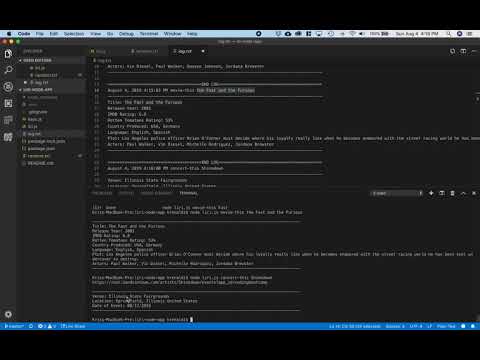Open the Search view in activity bar
This screenshot has height=360, width=480.
8,70
